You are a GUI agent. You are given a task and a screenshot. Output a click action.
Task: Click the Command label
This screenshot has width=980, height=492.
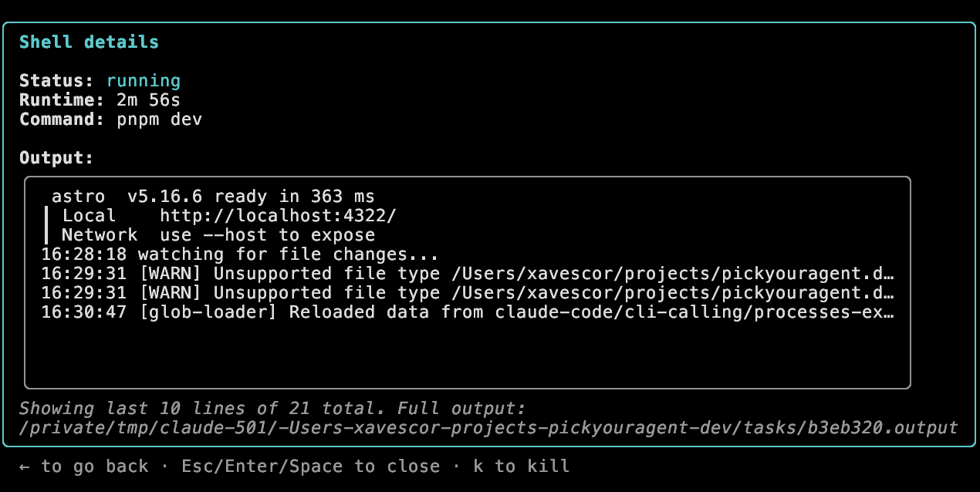tap(62, 120)
